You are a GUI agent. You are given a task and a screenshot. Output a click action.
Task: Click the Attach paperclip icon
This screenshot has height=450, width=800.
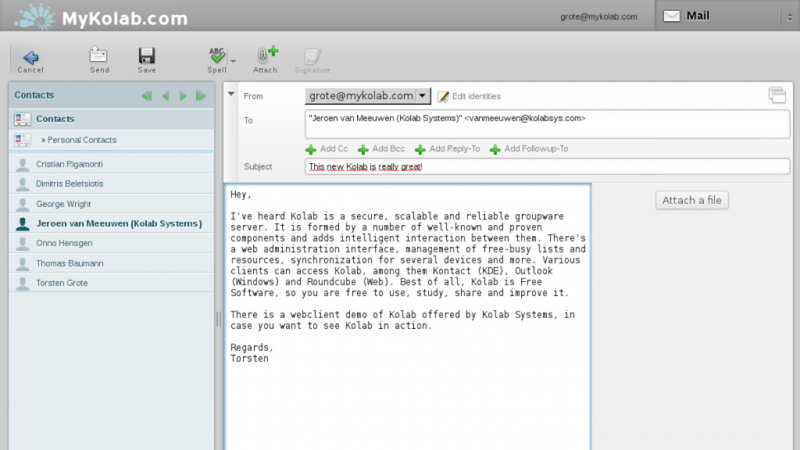(267, 55)
